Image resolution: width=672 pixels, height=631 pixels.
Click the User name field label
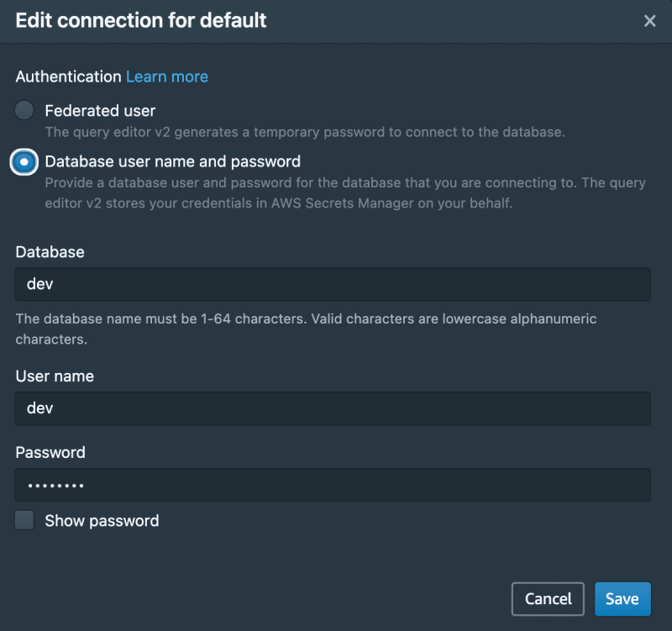(55, 376)
